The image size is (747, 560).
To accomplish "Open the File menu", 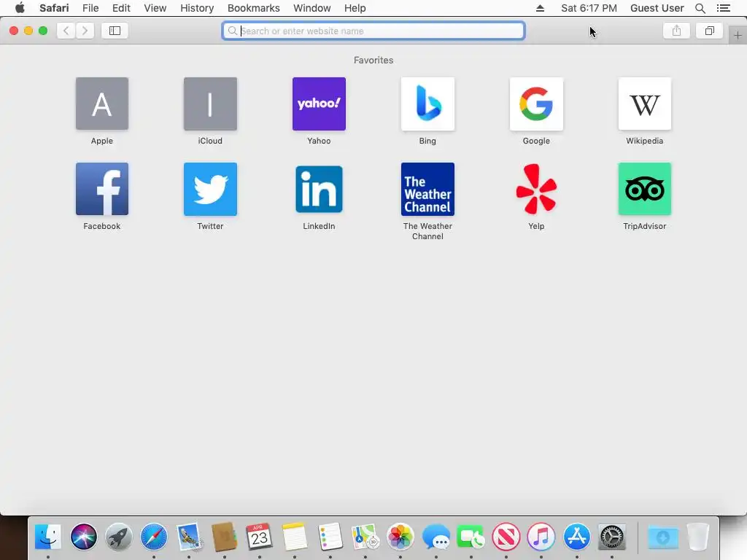I will (x=90, y=8).
